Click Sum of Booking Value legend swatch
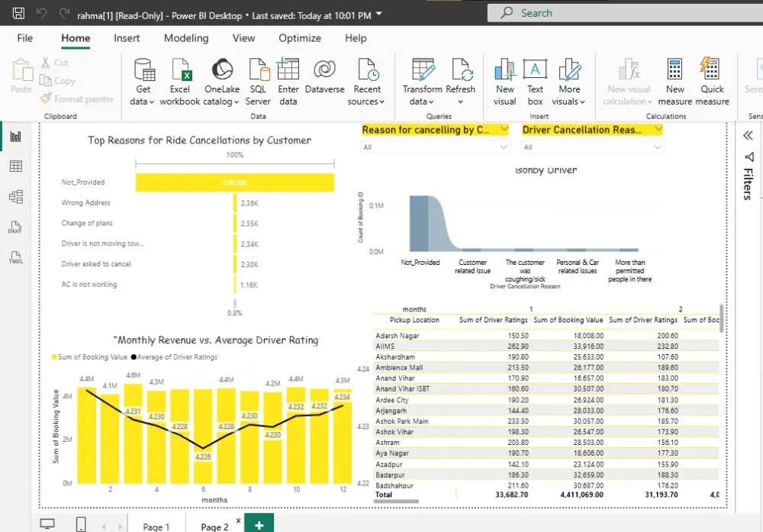 pyautogui.click(x=54, y=357)
